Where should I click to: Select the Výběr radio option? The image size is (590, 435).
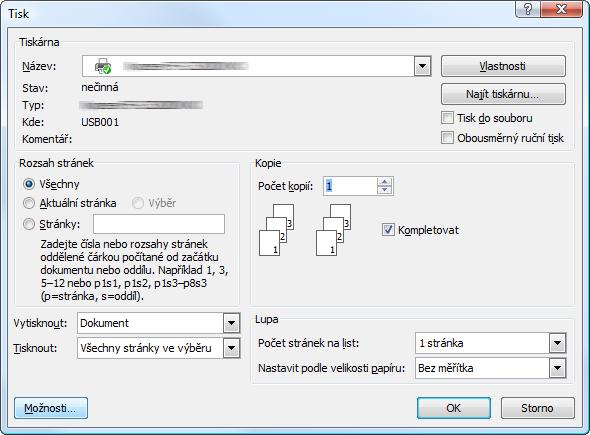click(138, 203)
